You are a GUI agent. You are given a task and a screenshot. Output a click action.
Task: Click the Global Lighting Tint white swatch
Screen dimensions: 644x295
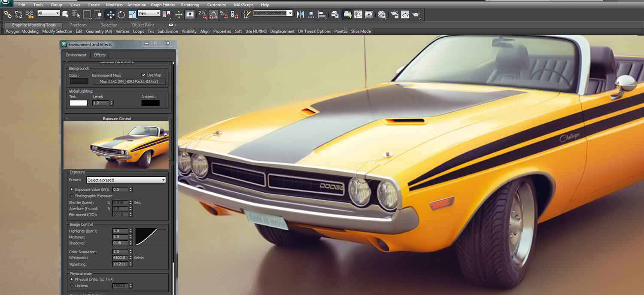(78, 103)
